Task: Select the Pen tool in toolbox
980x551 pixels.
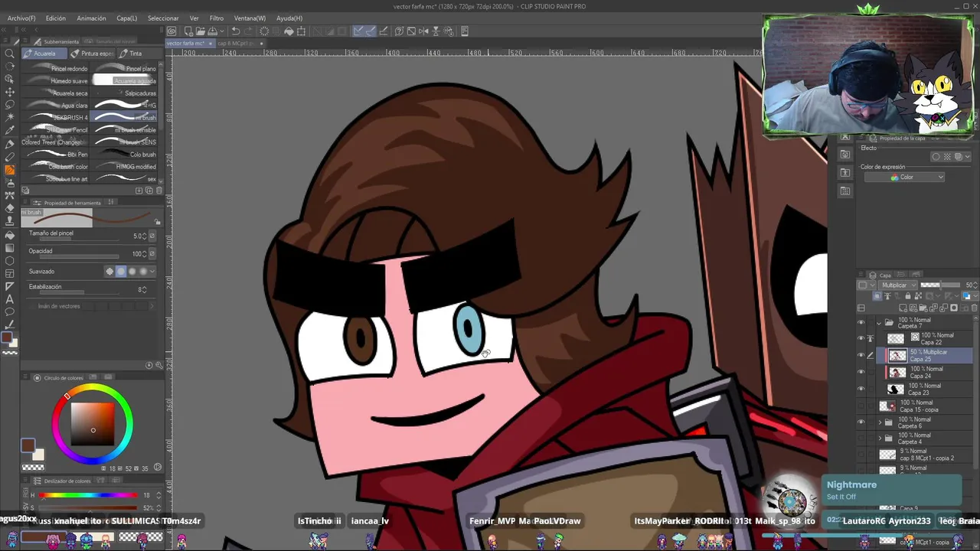Action: point(9,143)
